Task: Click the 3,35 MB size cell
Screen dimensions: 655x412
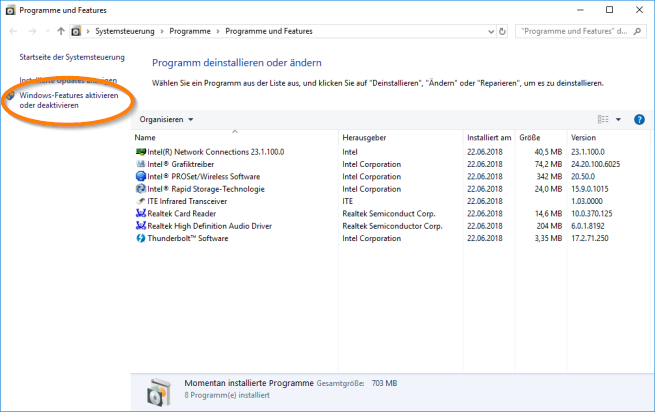Action: pos(548,238)
